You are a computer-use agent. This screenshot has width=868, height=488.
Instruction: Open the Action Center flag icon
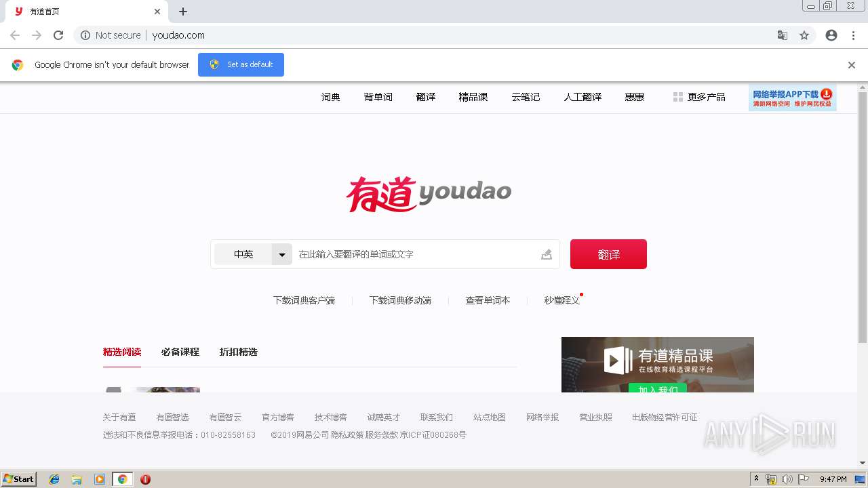pyautogui.click(x=804, y=479)
